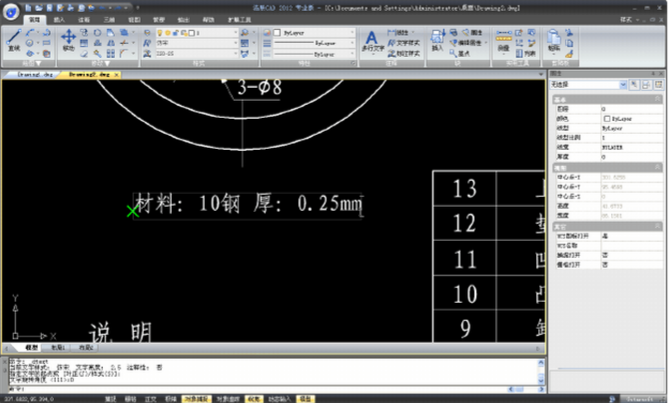Click the Print icon in quick access toolbar
670x403 pixels.
(x=70, y=8)
